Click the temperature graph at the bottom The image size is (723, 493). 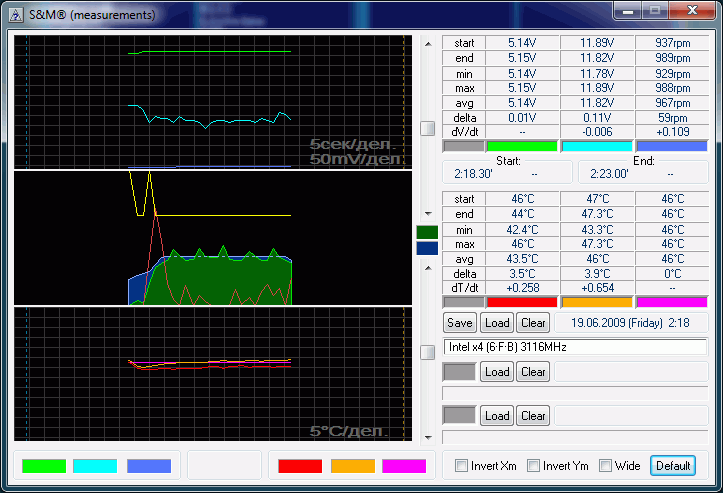pos(213,374)
